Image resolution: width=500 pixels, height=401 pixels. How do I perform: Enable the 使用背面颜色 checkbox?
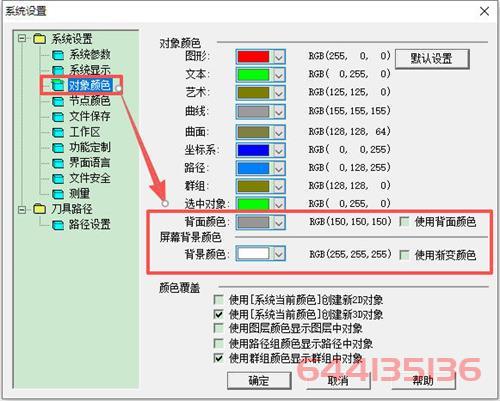[x=404, y=222]
